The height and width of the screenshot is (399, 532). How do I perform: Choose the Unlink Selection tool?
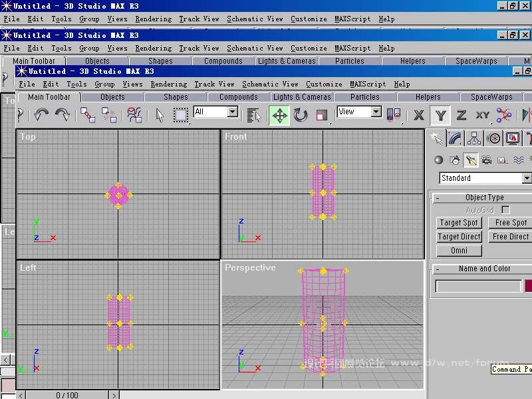(x=109, y=115)
